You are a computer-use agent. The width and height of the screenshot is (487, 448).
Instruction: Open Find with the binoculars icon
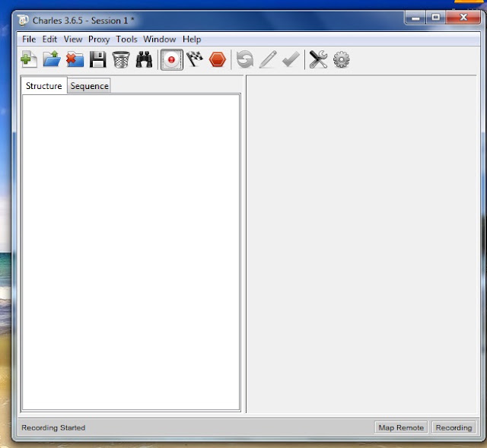click(x=144, y=59)
